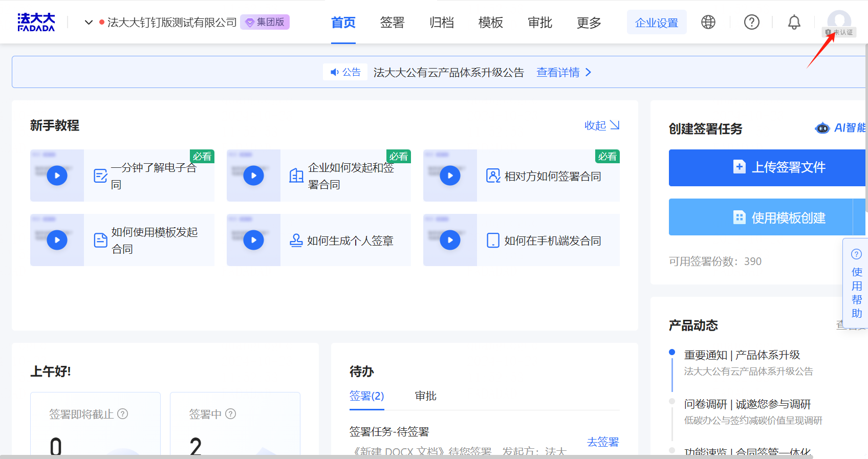Click the person icon beside 相对方如何签署合同
This screenshot has height=459, width=868.
pyautogui.click(x=493, y=176)
